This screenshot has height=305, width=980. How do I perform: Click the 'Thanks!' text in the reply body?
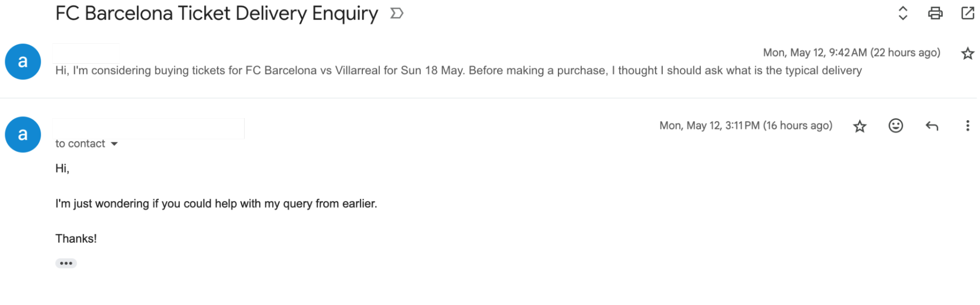click(76, 238)
